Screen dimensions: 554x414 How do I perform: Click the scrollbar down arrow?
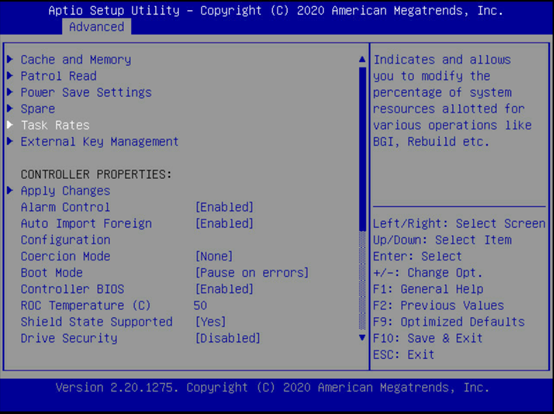pos(362,338)
